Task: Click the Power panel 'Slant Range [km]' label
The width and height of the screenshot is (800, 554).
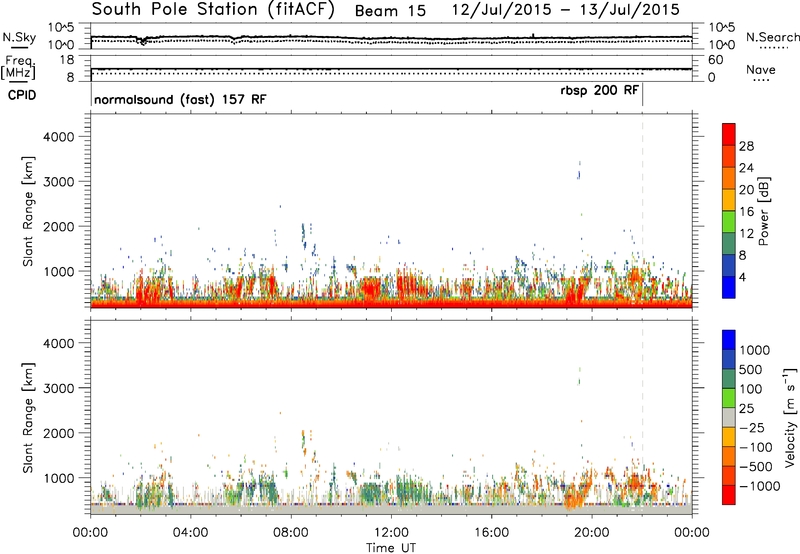Action: (x=28, y=211)
